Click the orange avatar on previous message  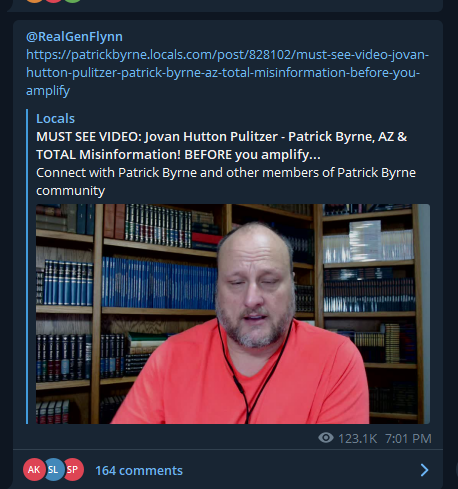coord(35,1)
